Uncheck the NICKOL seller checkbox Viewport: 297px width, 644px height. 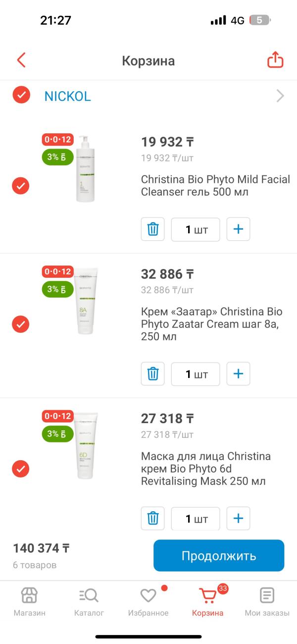(x=21, y=95)
